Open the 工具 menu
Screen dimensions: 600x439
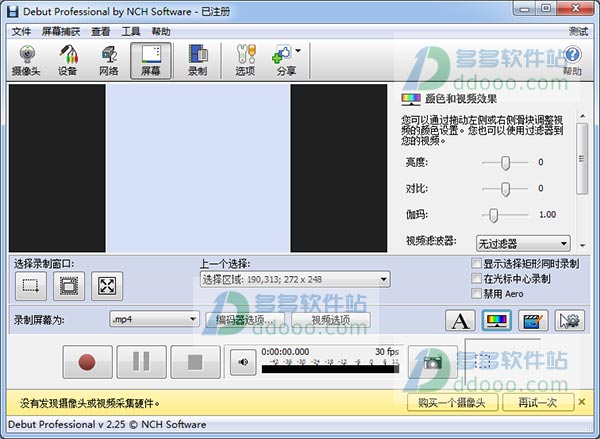[131, 31]
